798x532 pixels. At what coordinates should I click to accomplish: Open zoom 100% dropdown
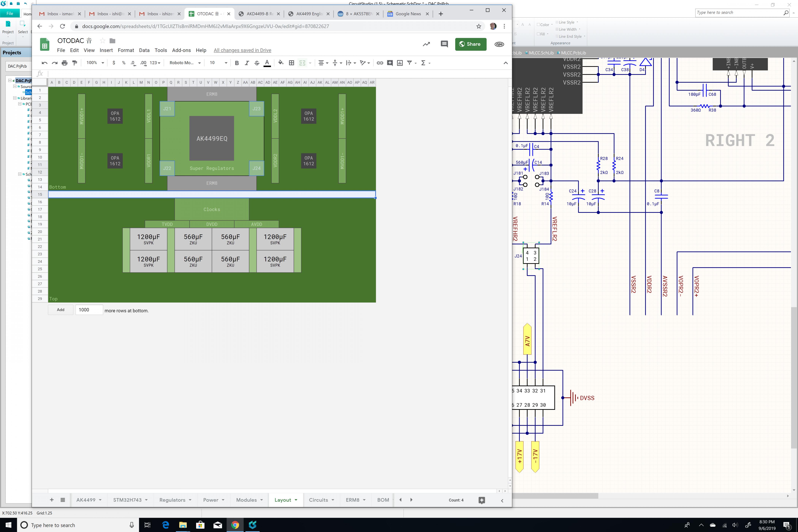point(95,63)
